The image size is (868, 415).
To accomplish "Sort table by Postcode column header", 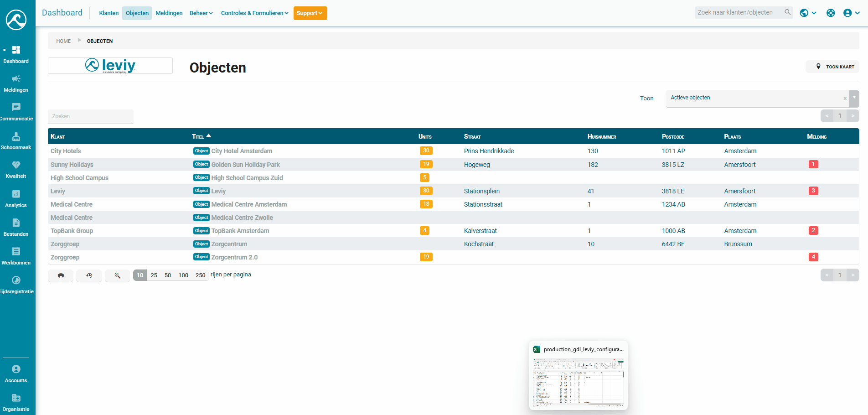I will 673,136.
